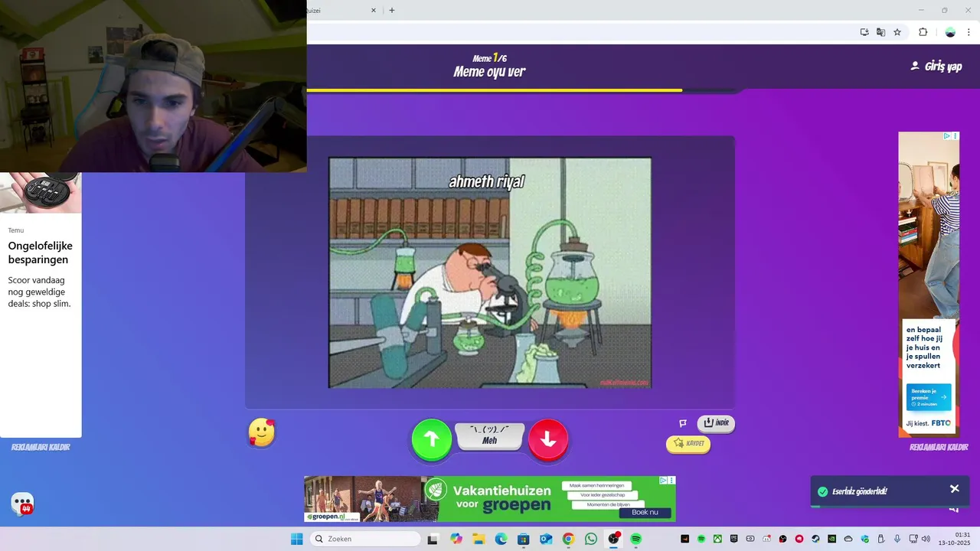Open AdChoices icon on right ad

947,136
